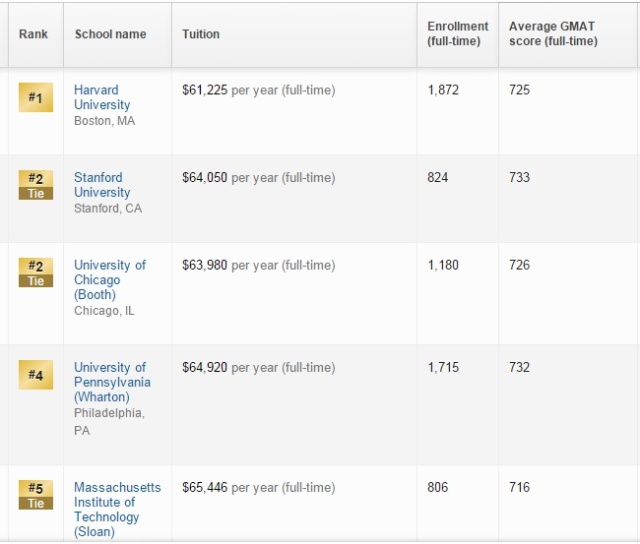
Task: Sort by Average GMAT score header
Action: click(x=553, y=34)
